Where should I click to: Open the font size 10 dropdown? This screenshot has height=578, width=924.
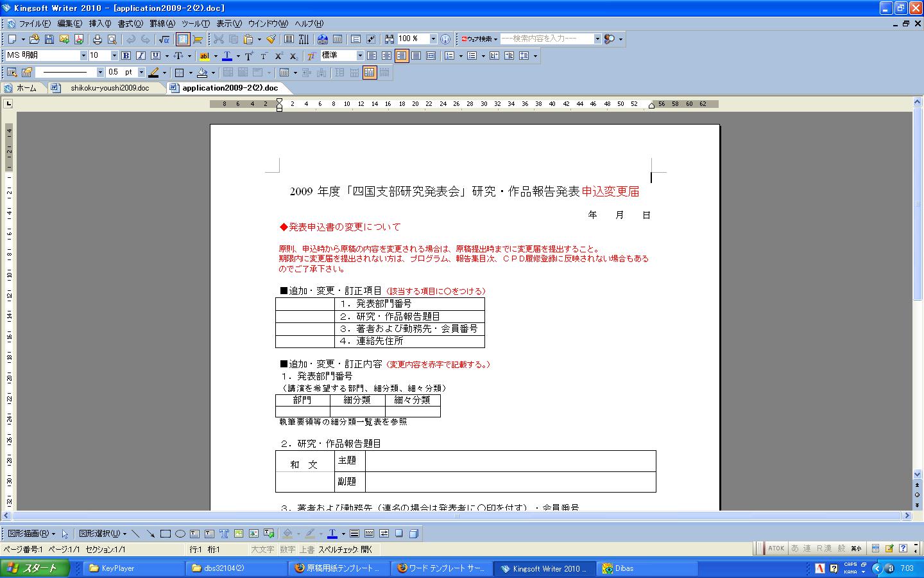[114, 56]
